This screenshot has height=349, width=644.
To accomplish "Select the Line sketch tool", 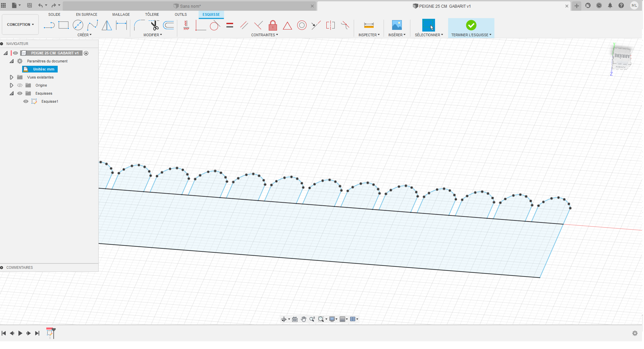I will pyautogui.click(x=49, y=25).
